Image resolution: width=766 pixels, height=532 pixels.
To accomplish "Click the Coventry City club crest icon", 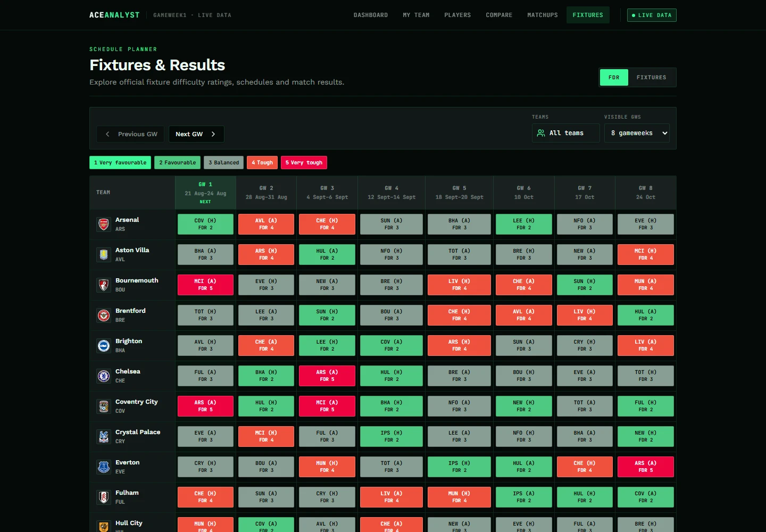I will coord(104,406).
